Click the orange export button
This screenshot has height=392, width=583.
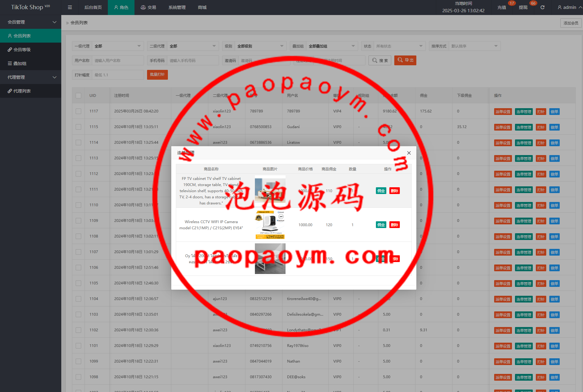[x=405, y=60]
